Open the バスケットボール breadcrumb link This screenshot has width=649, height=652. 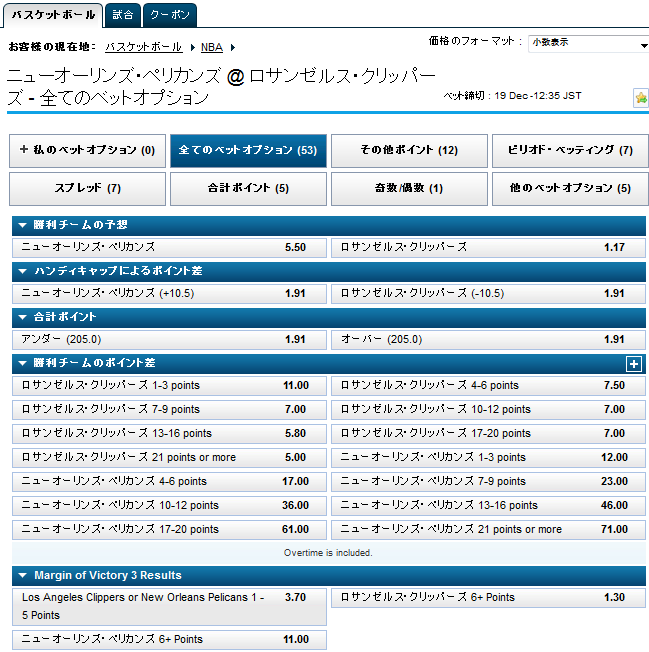tap(143, 47)
